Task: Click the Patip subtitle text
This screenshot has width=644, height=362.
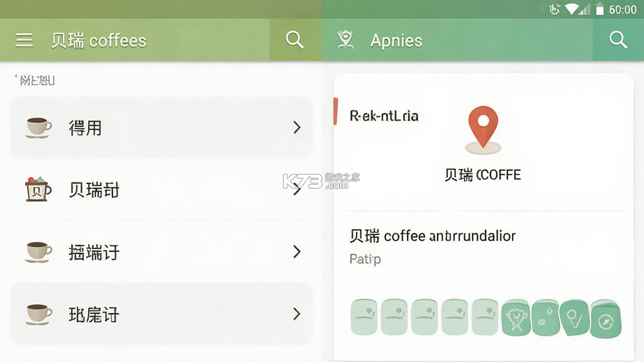Action: (365, 260)
